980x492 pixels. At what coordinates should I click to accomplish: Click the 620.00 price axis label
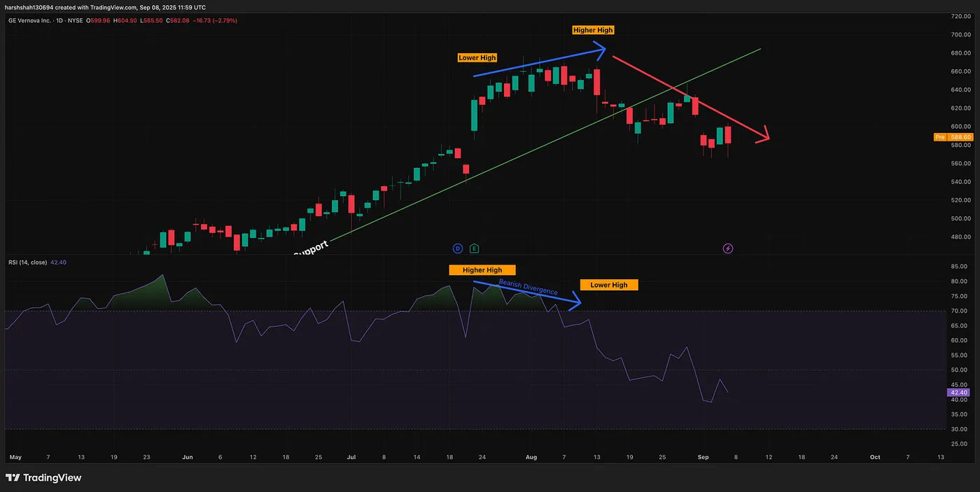pos(960,108)
